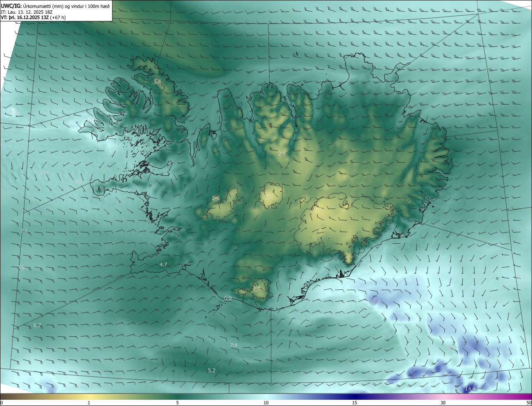Viewport: 532px width, 406px height.
Task: Click the 12.0 value off the southeast coast
Action: point(375,301)
